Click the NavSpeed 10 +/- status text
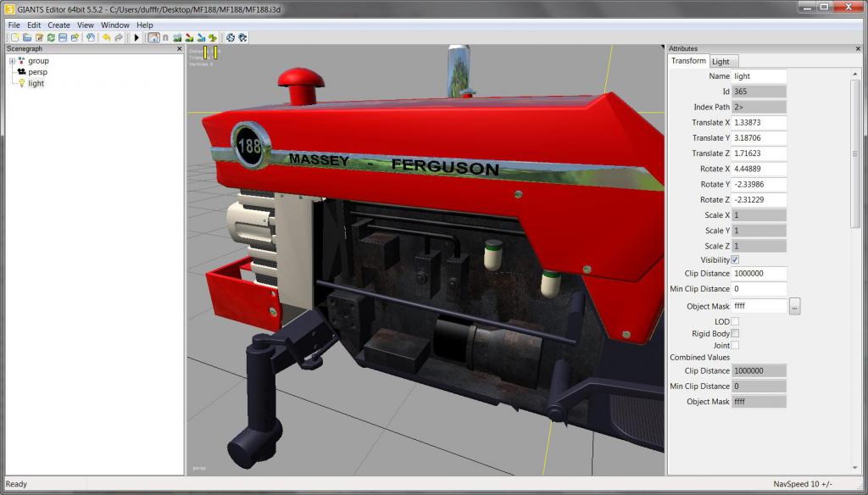The image size is (868, 495). click(x=802, y=484)
